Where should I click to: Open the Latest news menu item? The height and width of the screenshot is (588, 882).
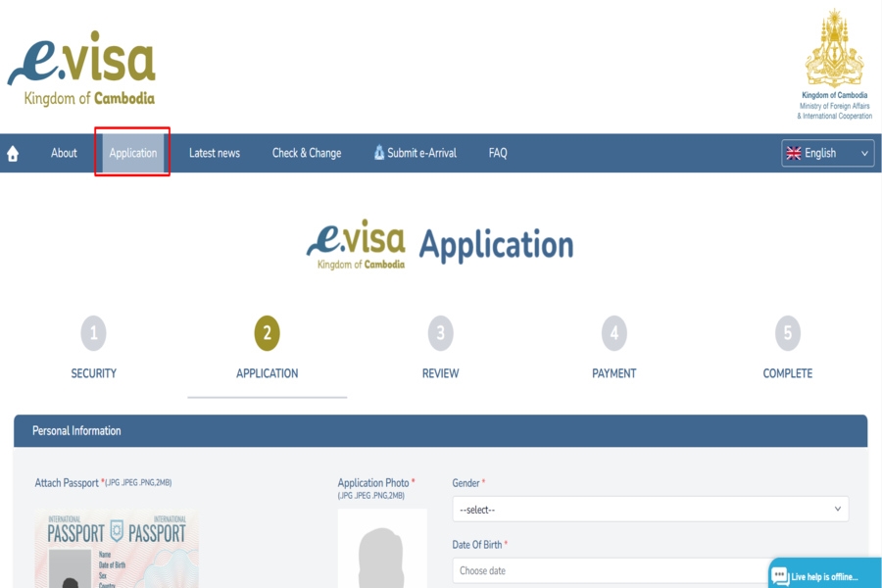point(215,153)
